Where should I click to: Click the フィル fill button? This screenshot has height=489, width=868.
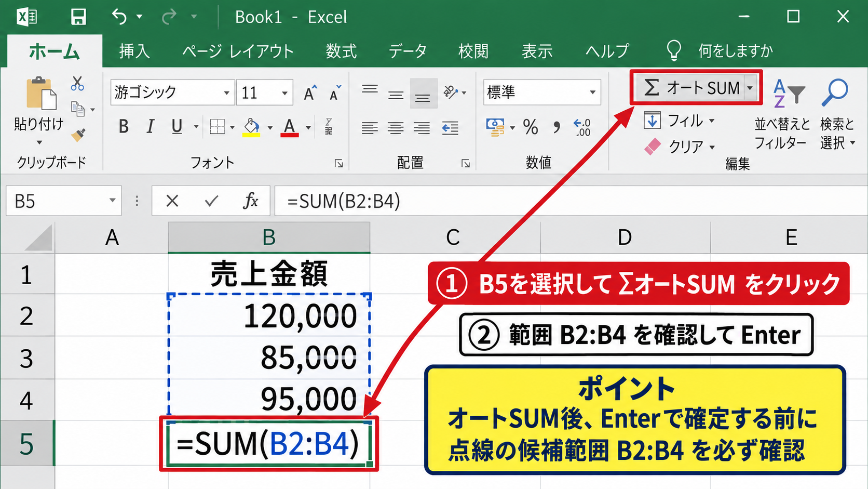pyautogui.click(x=679, y=121)
